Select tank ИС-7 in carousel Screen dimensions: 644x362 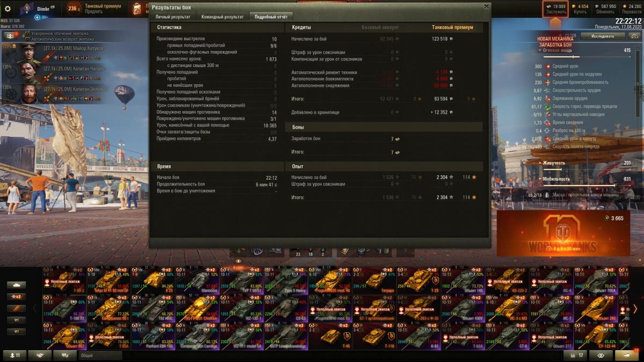click(x=551, y=308)
